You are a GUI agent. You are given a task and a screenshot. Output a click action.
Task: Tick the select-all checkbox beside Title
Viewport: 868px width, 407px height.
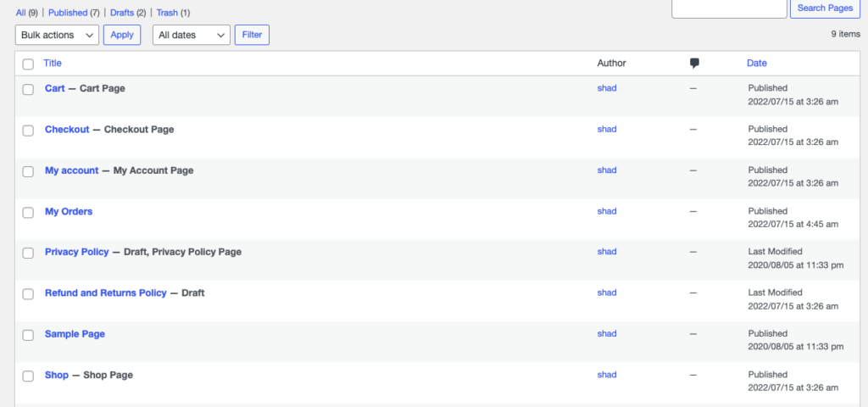coord(28,64)
